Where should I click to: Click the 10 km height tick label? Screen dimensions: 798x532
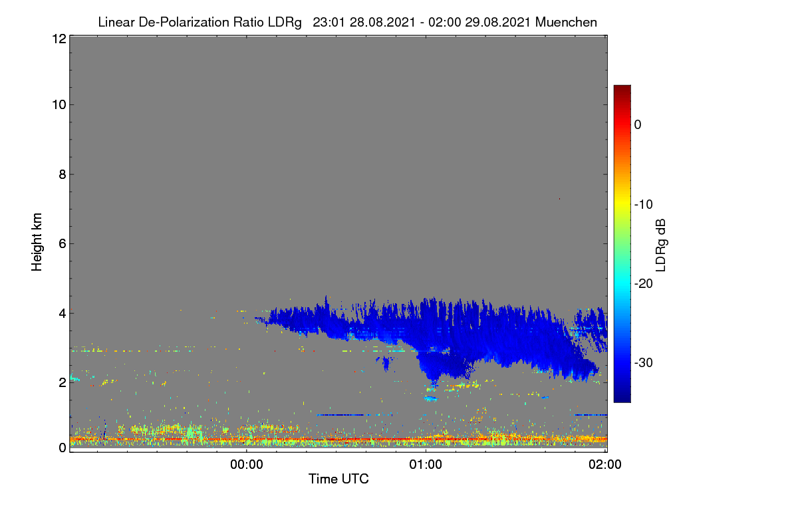(58, 104)
